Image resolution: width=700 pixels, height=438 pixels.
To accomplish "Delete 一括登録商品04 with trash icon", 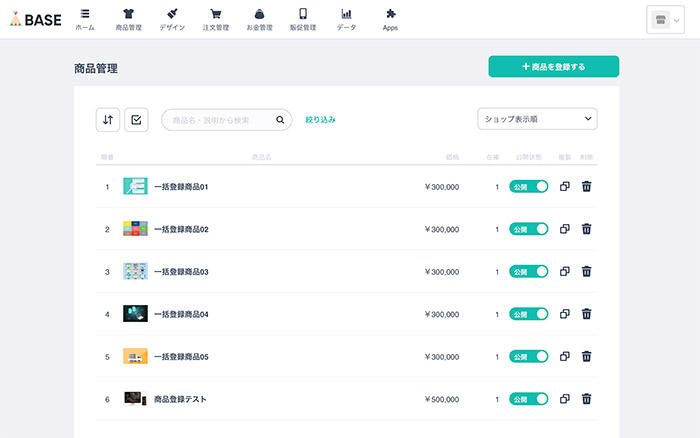I will pos(587,313).
